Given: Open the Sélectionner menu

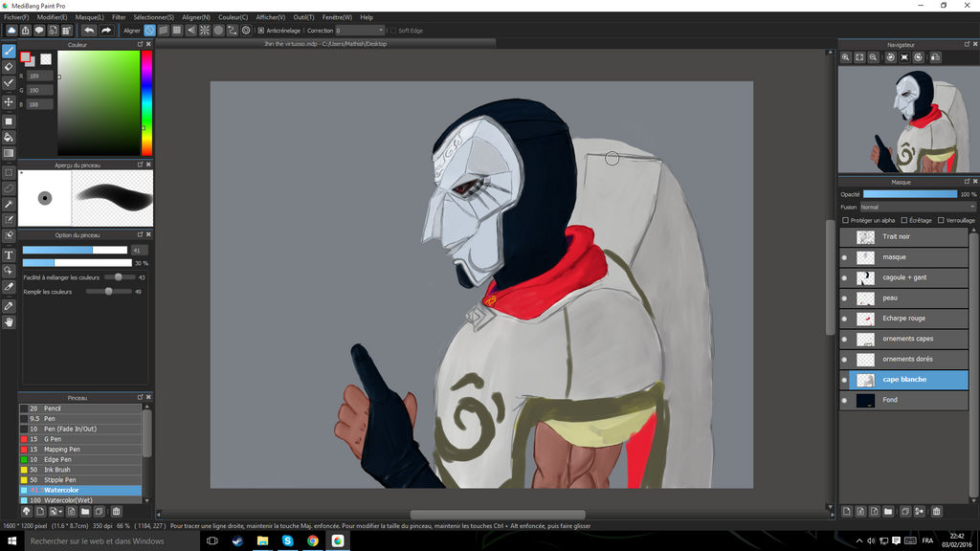Looking at the screenshot, I should point(155,16).
